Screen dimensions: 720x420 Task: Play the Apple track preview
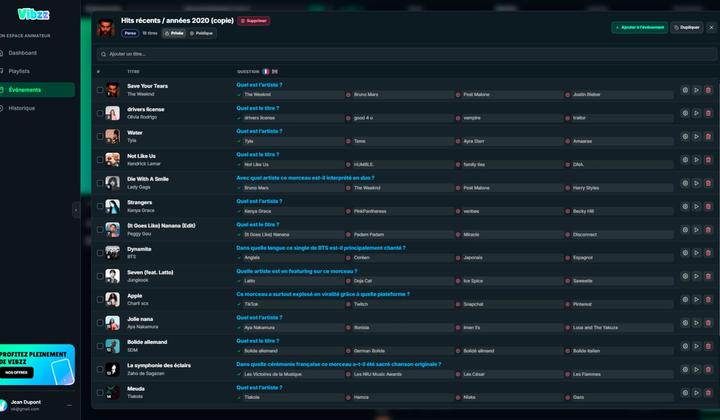(696, 299)
